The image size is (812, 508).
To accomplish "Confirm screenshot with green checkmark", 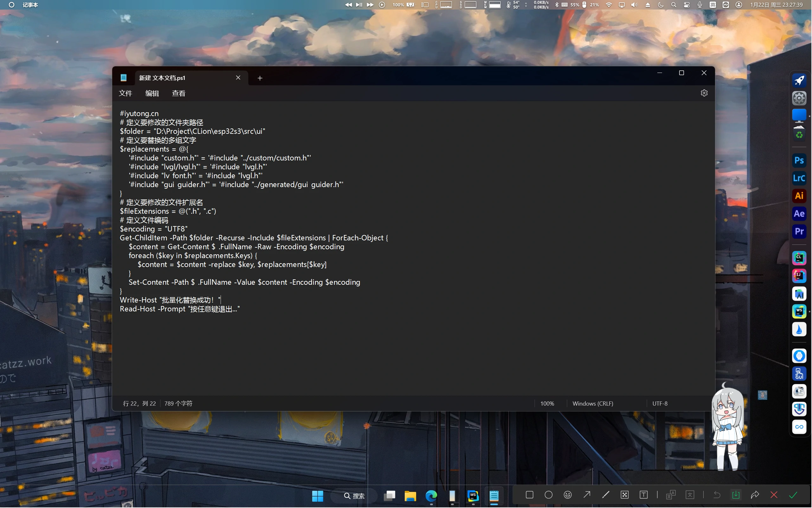I will coord(793,495).
